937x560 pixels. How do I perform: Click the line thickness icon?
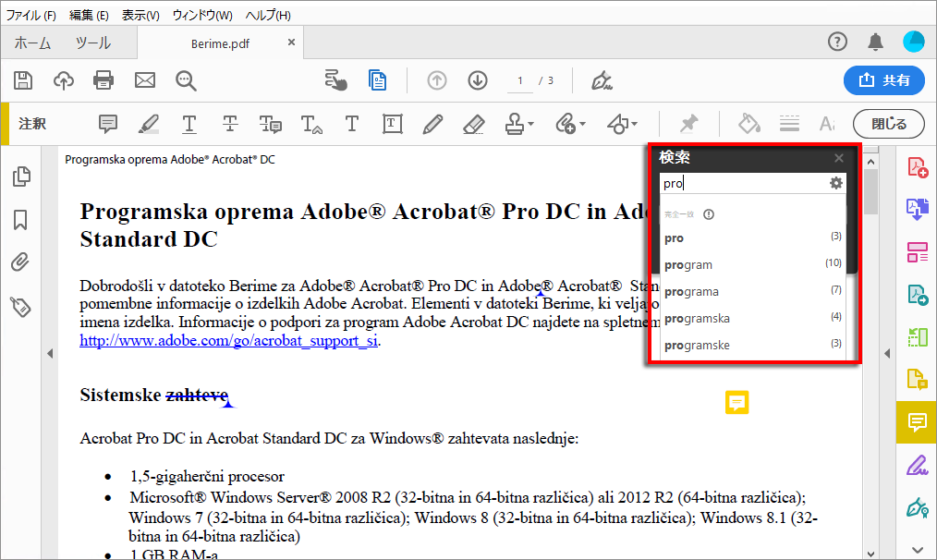789,124
